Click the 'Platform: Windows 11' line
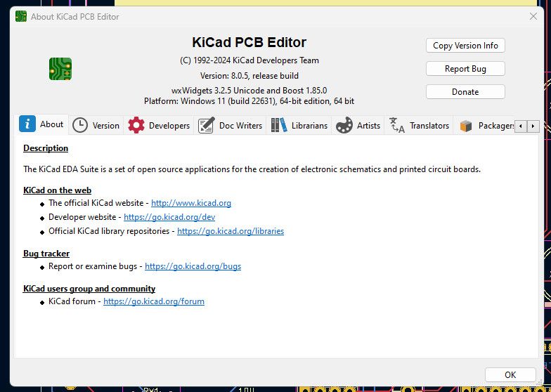 tap(249, 101)
